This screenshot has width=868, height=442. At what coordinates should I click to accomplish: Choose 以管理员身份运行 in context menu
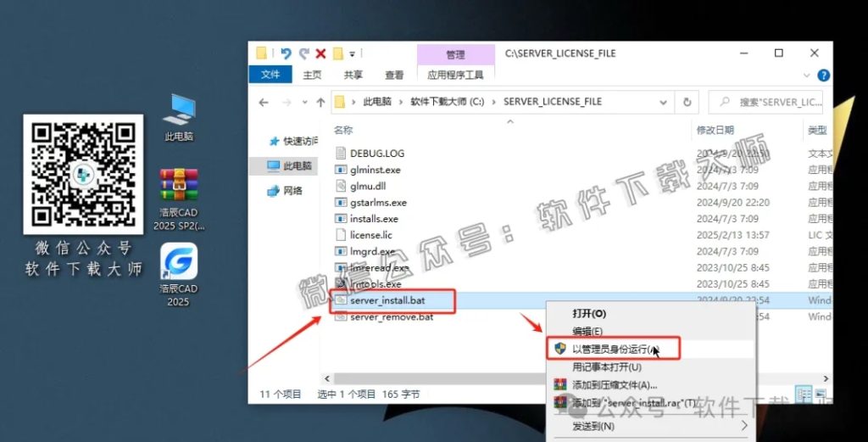[x=614, y=349]
